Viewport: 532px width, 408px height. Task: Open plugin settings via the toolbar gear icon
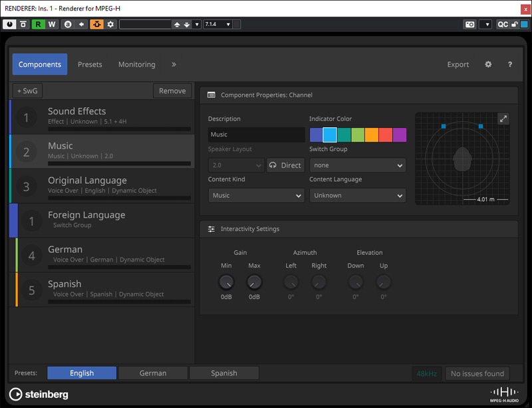110,24
